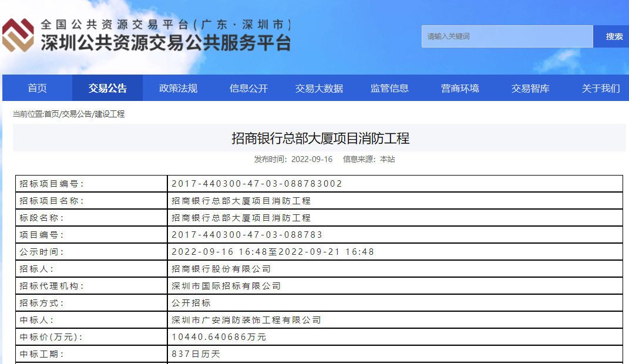Click the 交易公告 breadcrumb link

77,114
